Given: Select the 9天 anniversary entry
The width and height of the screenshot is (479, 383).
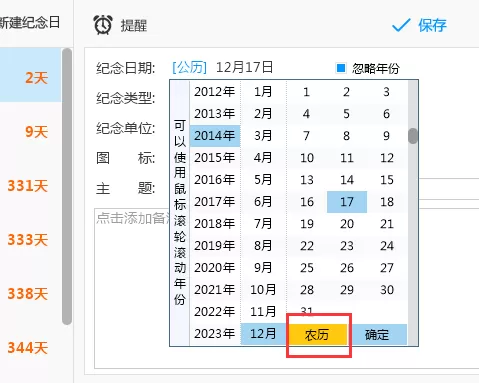Looking at the screenshot, I should 31,132.
